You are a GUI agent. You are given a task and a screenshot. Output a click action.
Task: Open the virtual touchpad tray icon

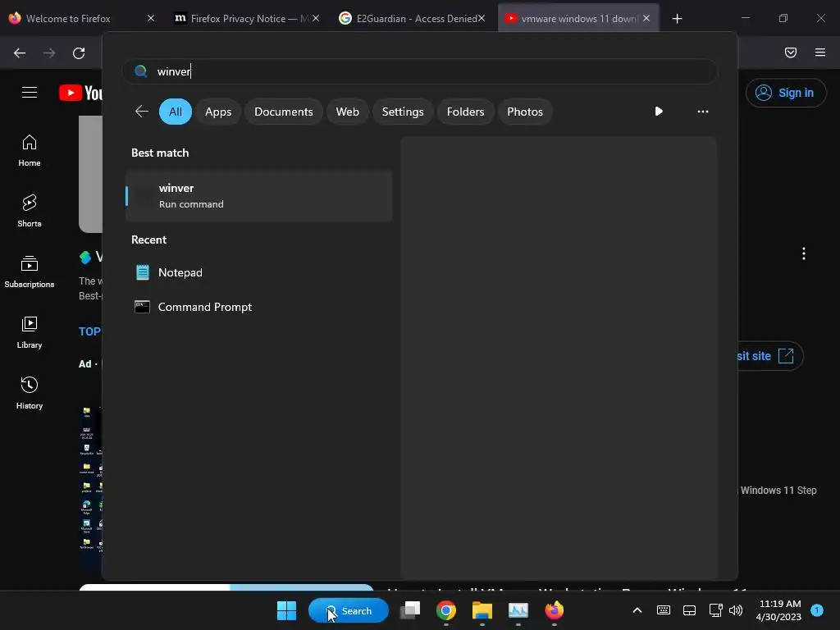coord(689,610)
